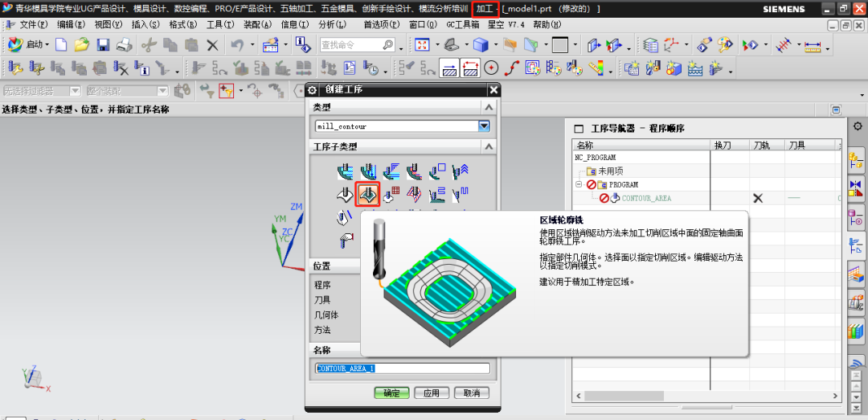Click the Delete X icon in the toolbar
The image size is (868, 420).
(x=212, y=45)
